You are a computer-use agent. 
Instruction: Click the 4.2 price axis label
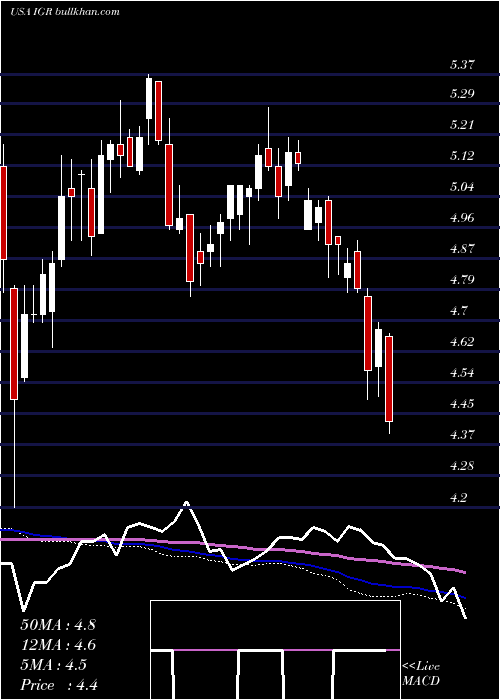tap(459, 497)
